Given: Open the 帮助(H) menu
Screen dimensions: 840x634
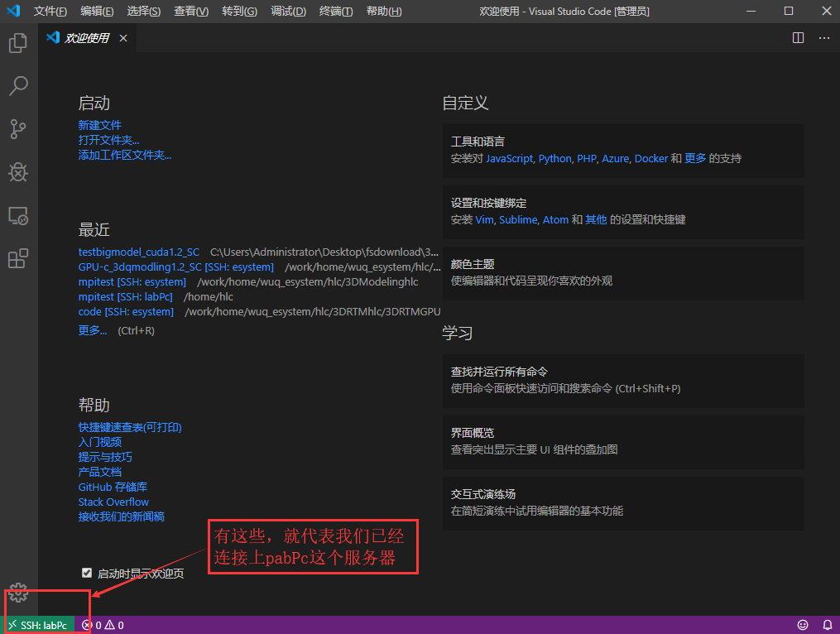Looking at the screenshot, I should pos(384,12).
